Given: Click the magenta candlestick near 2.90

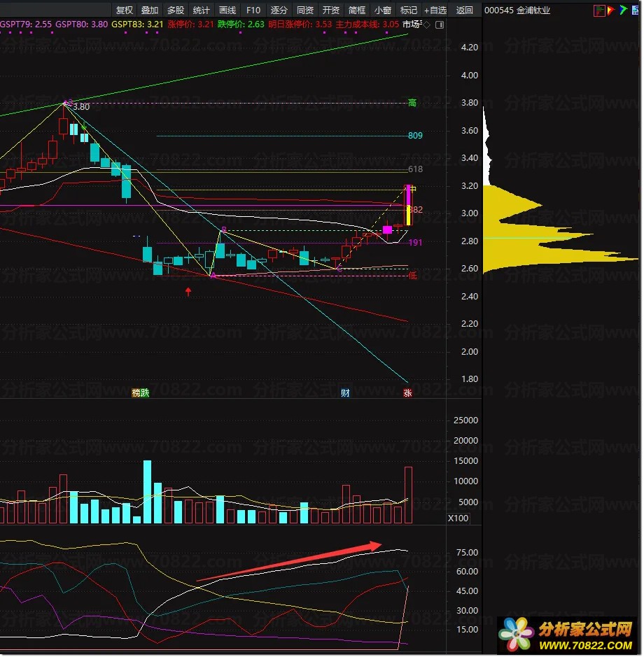Looking at the screenshot, I should click(387, 229).
